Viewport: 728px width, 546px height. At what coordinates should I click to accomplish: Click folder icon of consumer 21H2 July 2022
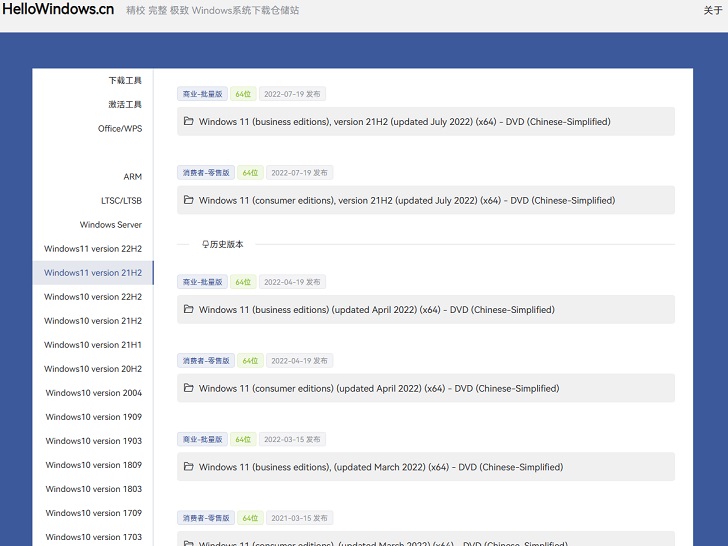tap(188, 200)
